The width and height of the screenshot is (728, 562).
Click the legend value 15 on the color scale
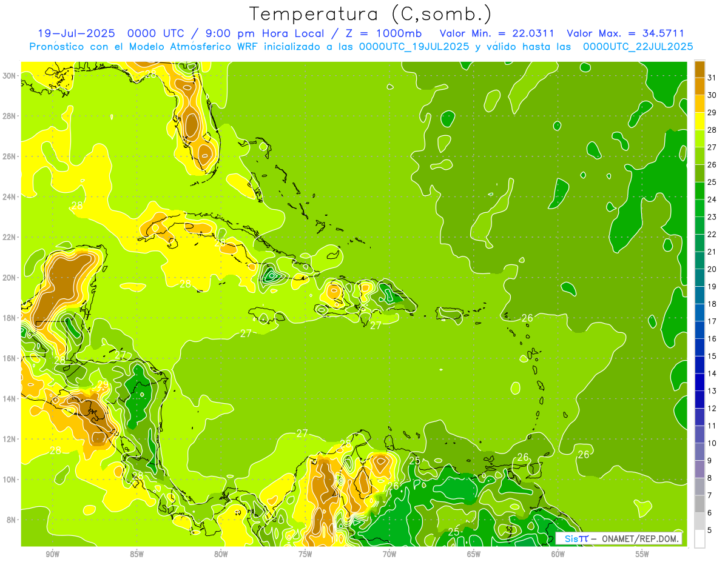712,356
